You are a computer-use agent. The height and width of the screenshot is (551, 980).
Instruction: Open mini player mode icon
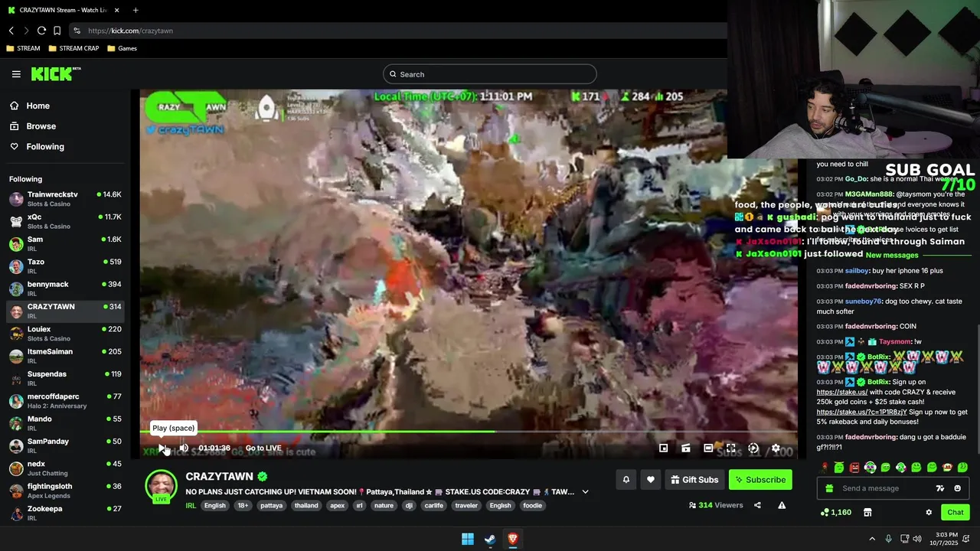(664, 448)
